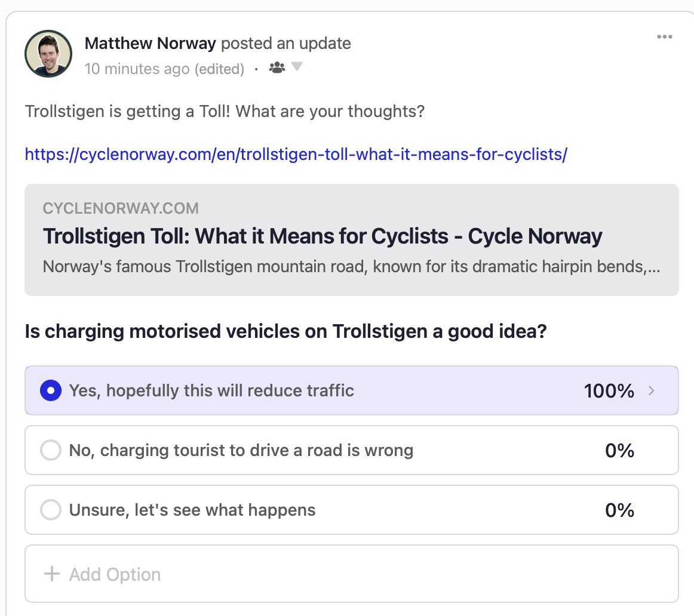The height and width of the screenshot is (616, 694).
Task: Click the '(edited)' label next to timestamp
Action: [x=219, y=69]
